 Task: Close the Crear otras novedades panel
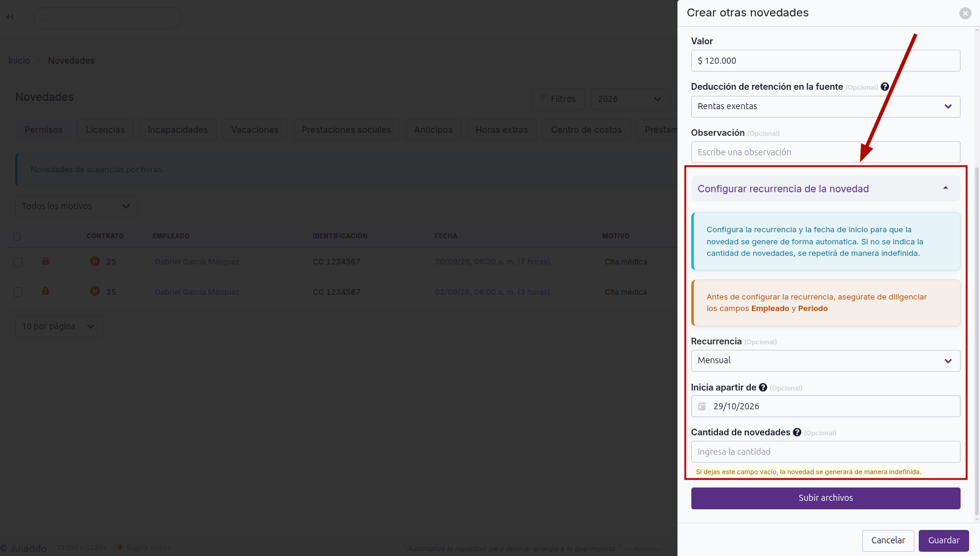click(x=965, y=13)
